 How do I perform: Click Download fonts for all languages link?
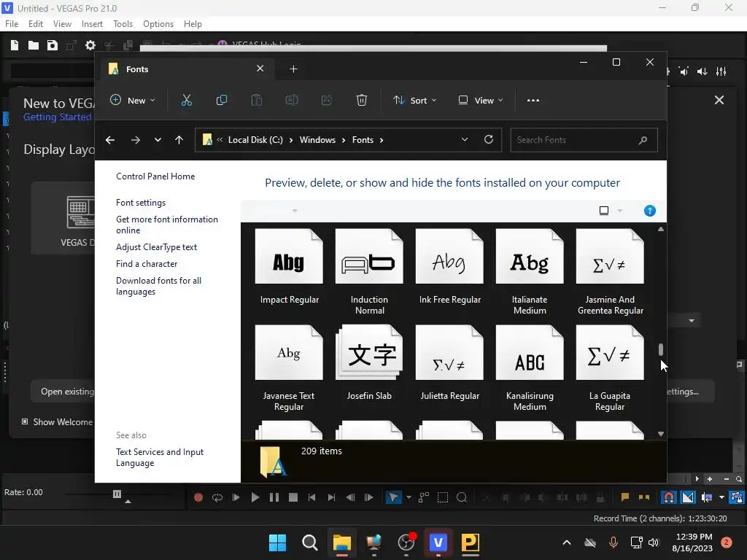[158, 286]
